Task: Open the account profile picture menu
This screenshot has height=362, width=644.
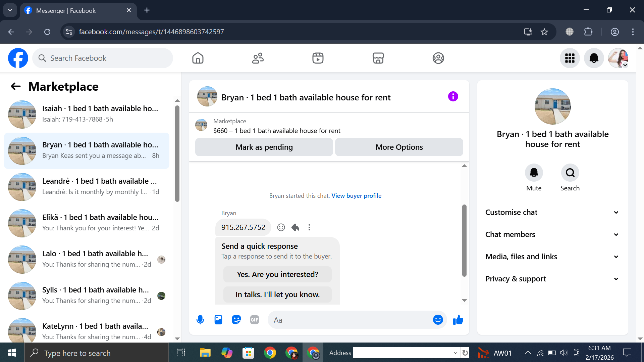Action: point(618,58)
